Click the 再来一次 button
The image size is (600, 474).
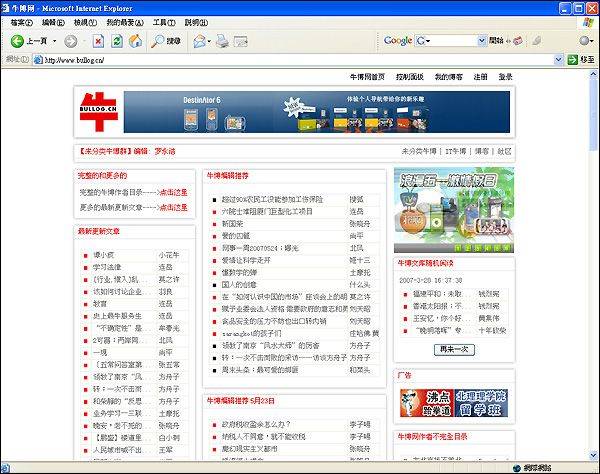[454, 349]
